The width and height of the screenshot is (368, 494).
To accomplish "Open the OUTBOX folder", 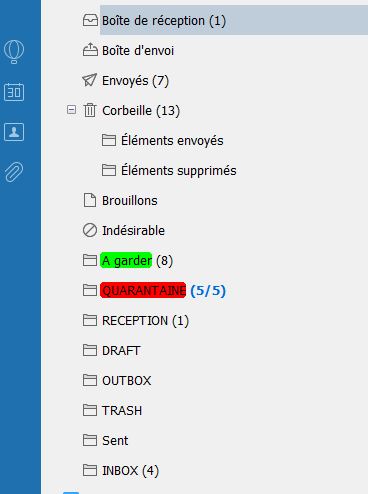I will (126, 381).
